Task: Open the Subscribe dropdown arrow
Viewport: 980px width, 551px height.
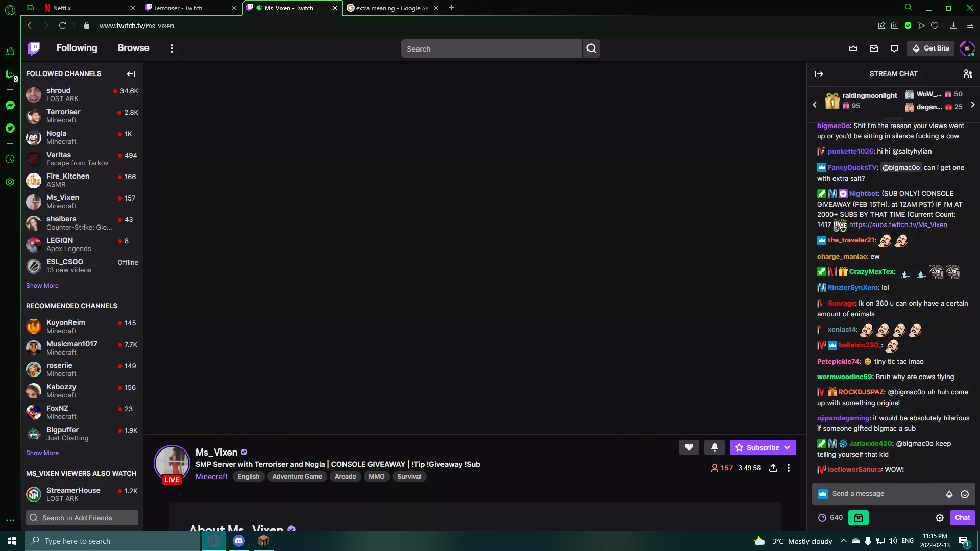Action: pos(787,447)
